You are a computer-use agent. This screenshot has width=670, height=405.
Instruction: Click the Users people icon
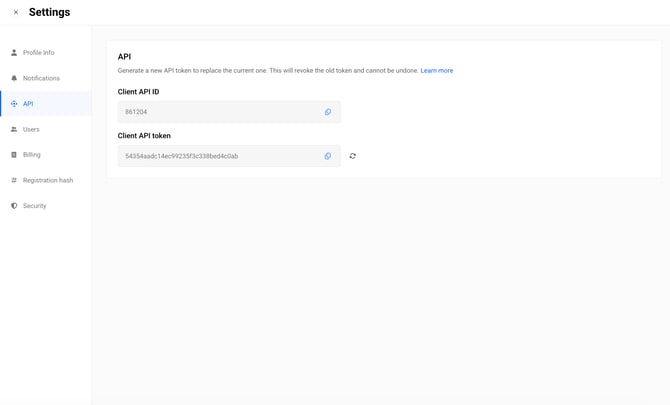[x=14, y=129]
